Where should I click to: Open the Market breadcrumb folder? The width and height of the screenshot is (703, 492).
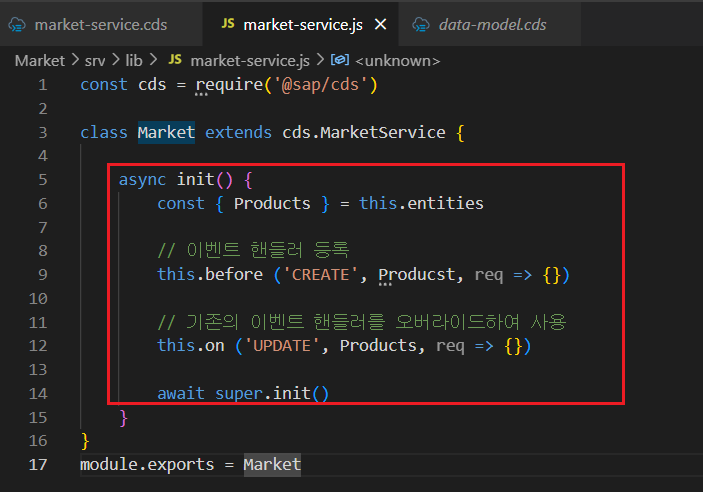coord(39,61)
